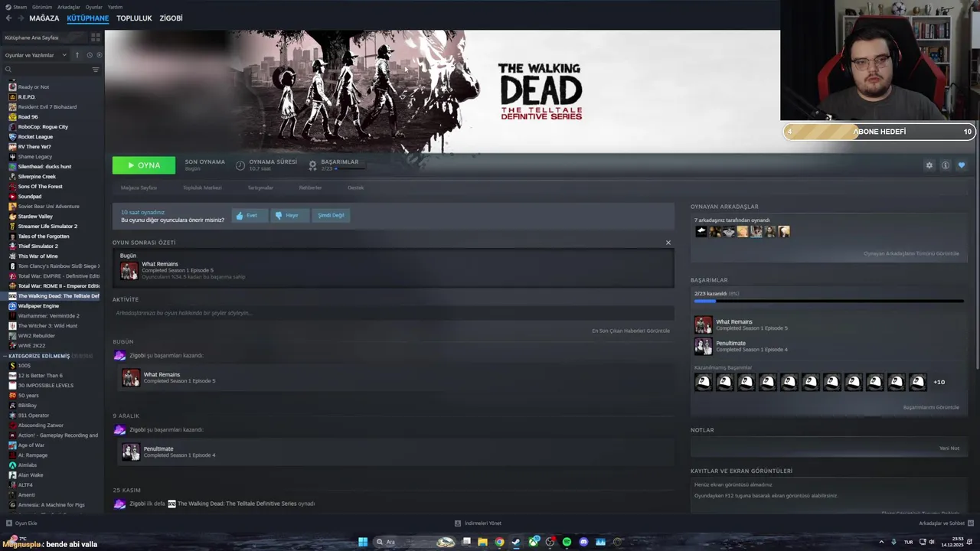Open Chrome from the taskbar
Viewport: 980px width, 551px height.
pos(499,542)
